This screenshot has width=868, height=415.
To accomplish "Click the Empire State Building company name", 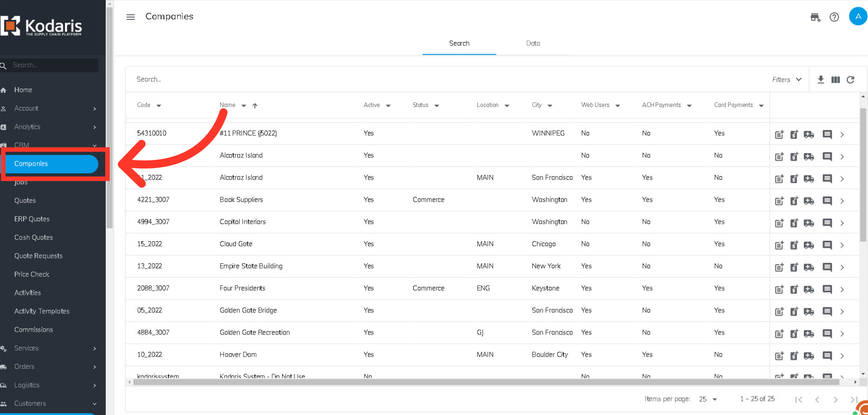I will coord(251,266).
